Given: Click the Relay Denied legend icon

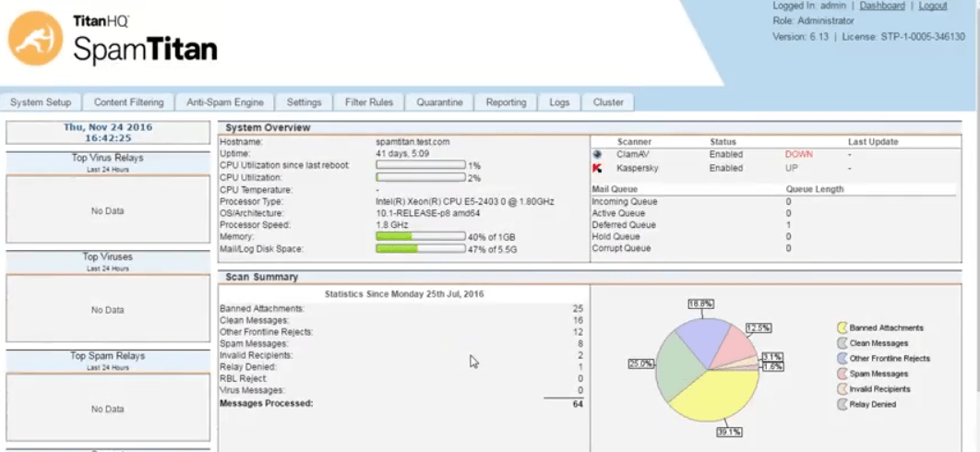Looking at the screenshot, I should click(x=842, y=404).
